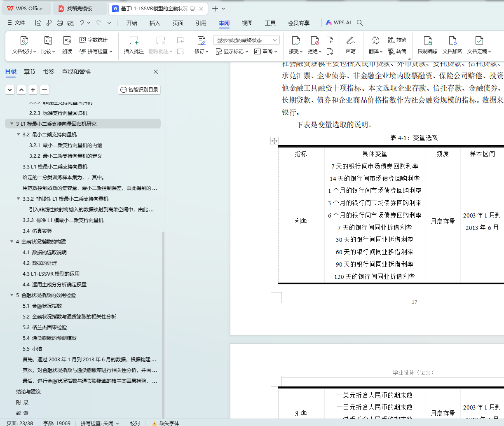Collapse chapter 5 金融状况指数的效用检验 node
Viewport: 504px width, 426px height.
[12, 295]
